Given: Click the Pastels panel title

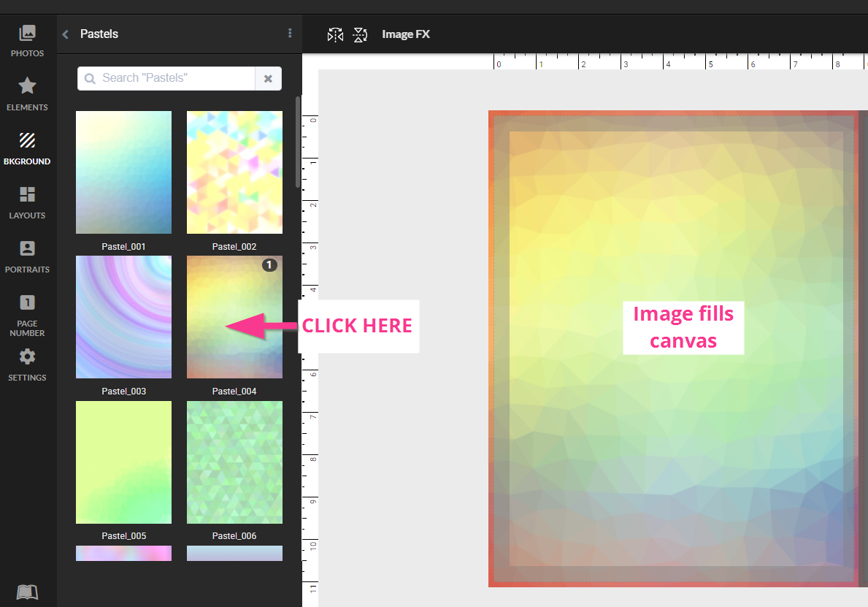Looking at the screenshot, I should click(x=99, y=34).
